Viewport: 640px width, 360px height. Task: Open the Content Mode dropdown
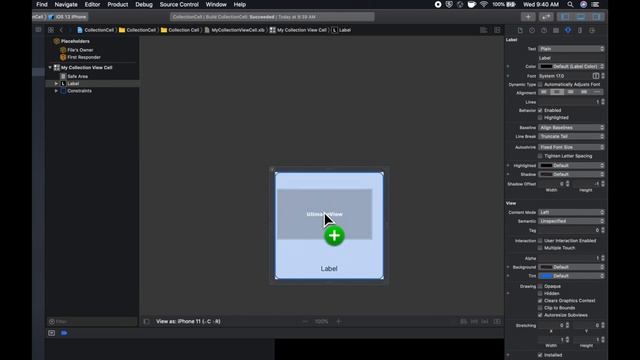(x=571, y=212)
